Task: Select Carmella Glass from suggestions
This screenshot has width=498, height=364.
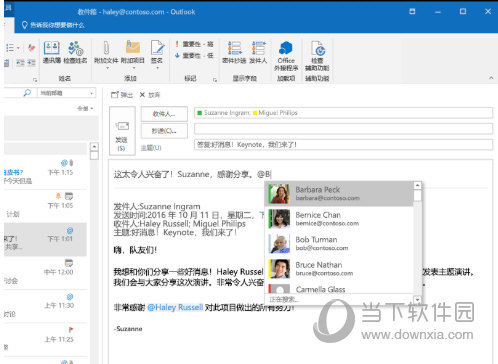Action: tap(339, 288)
